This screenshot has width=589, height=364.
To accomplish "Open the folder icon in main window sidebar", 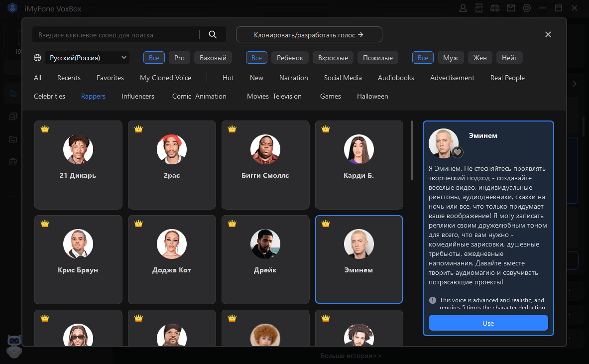I will 13,139.
